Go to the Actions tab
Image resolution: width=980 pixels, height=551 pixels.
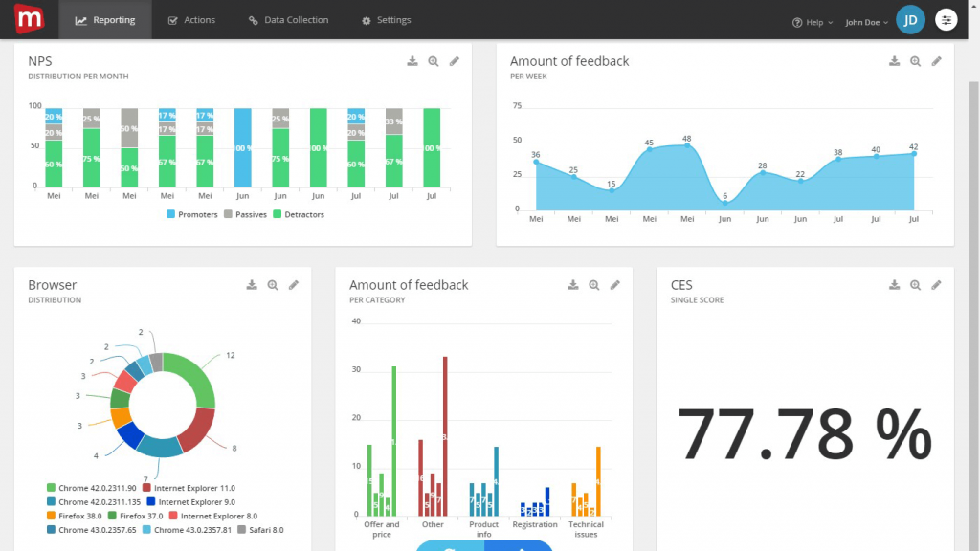click(191, 20)
